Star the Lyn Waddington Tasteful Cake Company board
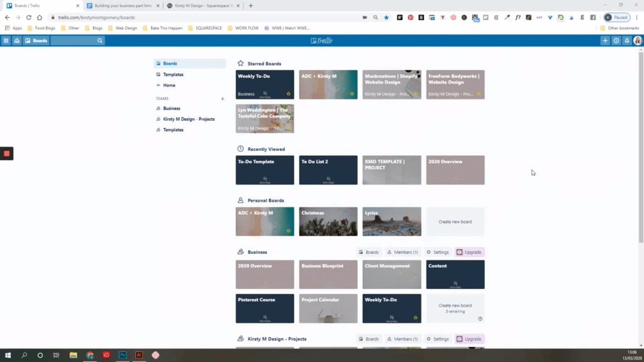Viewport: 644px width, 362px height. (289, 127)
